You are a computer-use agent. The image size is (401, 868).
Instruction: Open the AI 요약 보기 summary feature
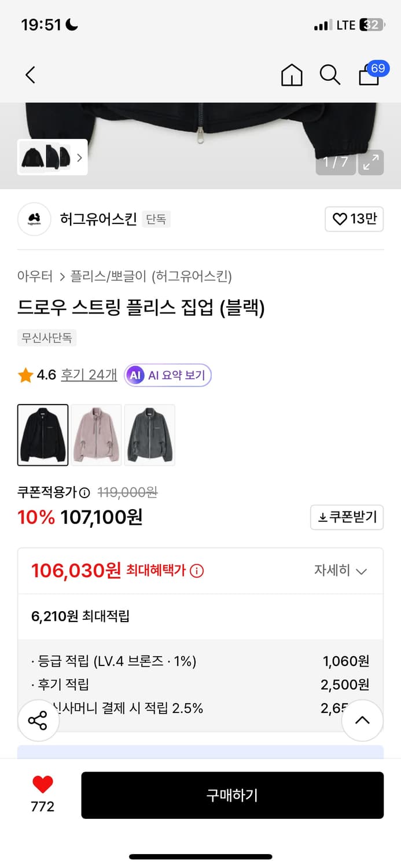(167, 375)
